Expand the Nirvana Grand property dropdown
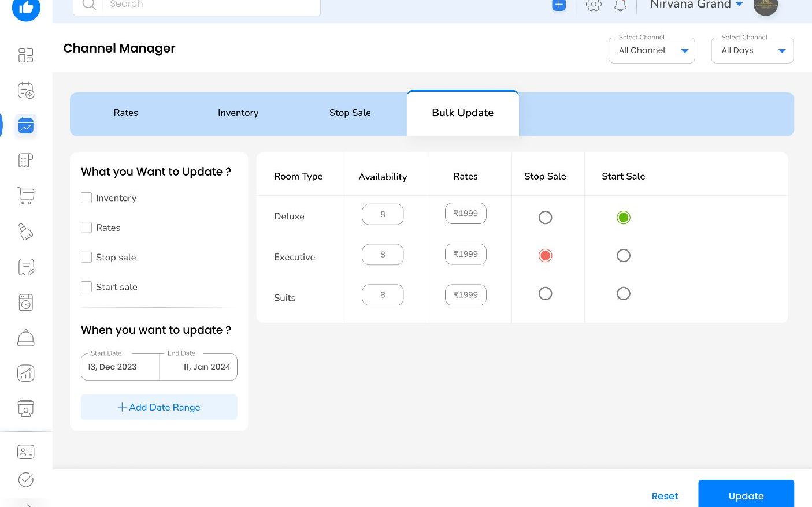The height and width of the screenshot is (507, 812). pyautogui.click(x=739, y=5)
